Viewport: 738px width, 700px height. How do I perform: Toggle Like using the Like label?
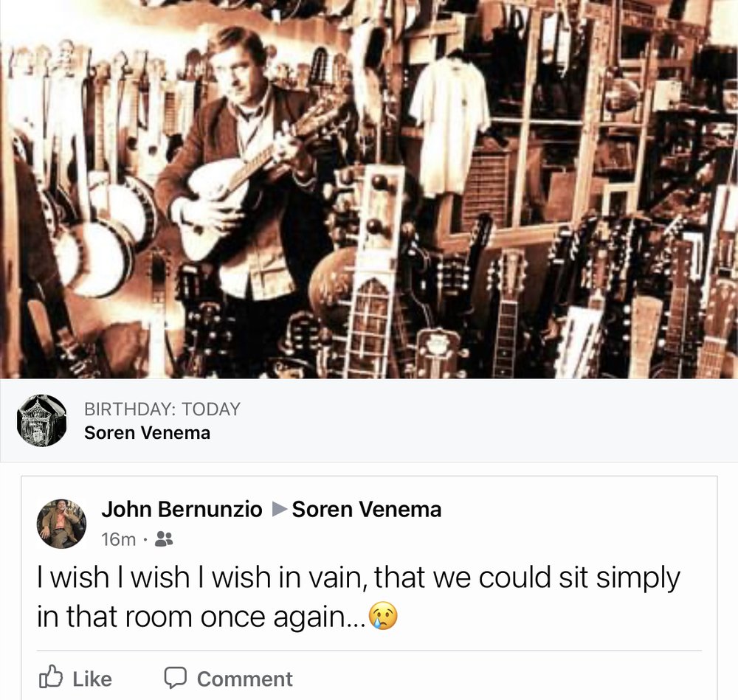92,679
